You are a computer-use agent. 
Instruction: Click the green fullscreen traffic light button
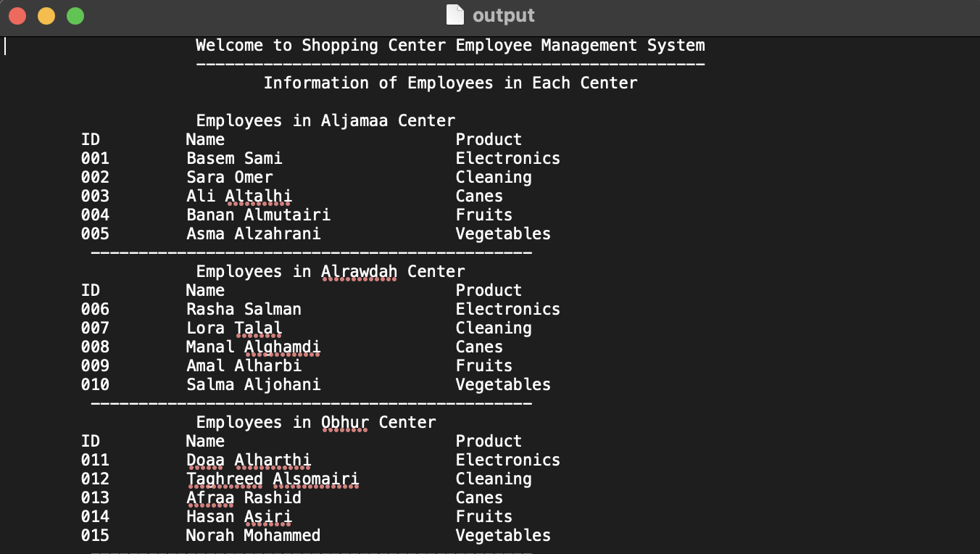click(x=74, y=14)
